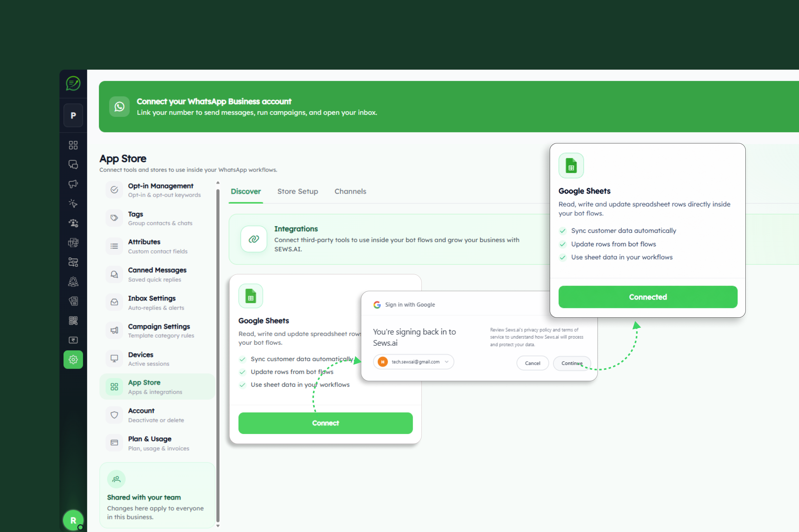Screen dimensions: 799x532
Task: Open Attributes settings
Action: pos(157,247)
